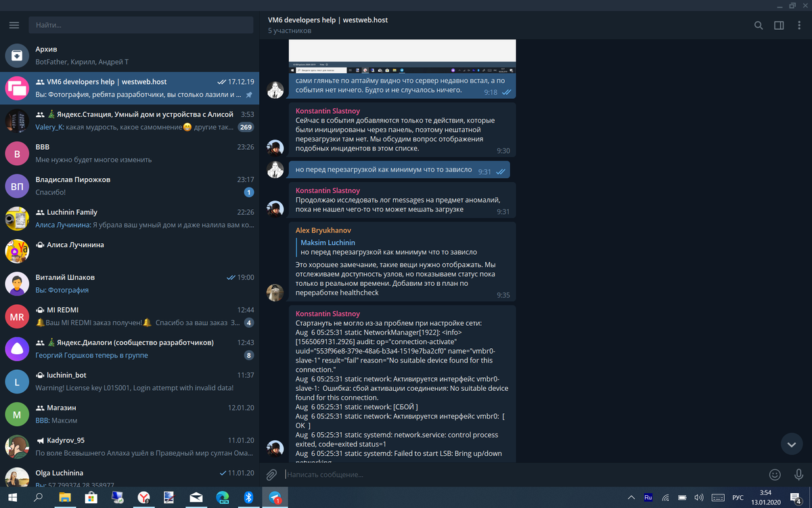The height and width of the screenshot is (508, 812).
Task: Open the Архив archived chats folder
Action: 130,56
